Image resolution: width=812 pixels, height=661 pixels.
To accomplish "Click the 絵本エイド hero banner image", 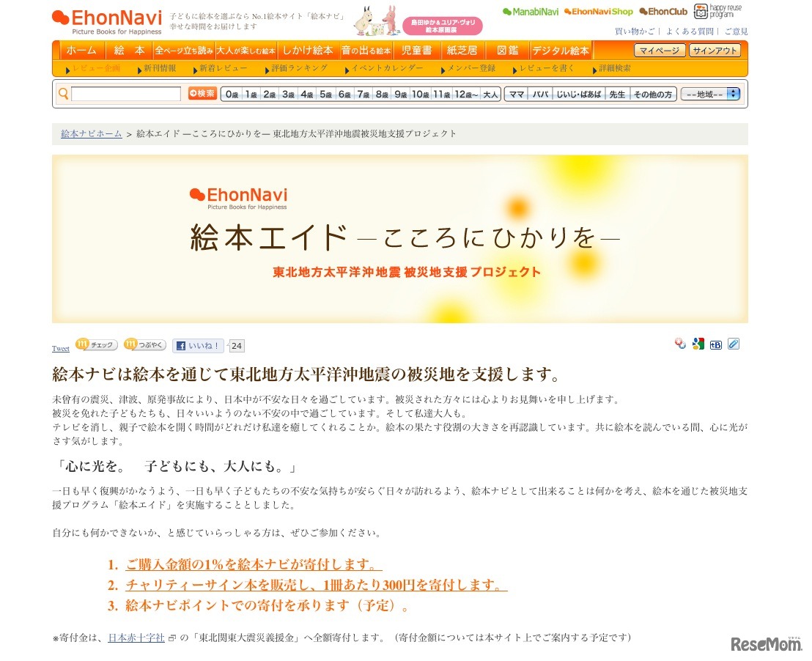I will [x=400, y=239].
